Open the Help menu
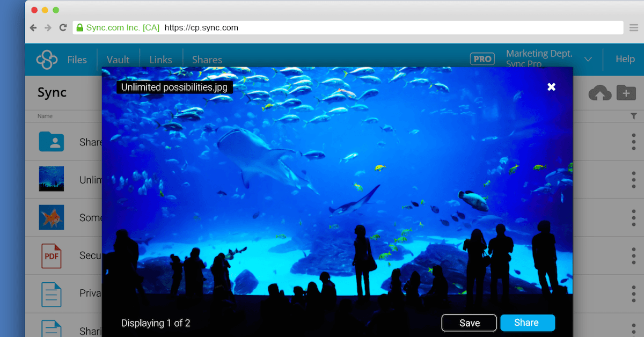The image size is (644, 337). coord(625,59)
